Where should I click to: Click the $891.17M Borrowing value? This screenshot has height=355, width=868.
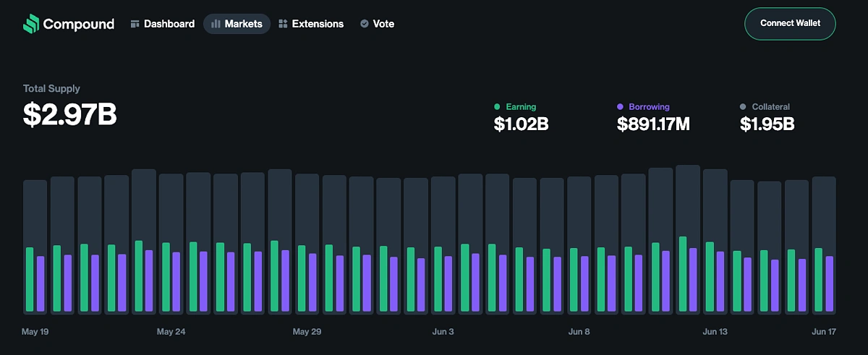(653, 124)
